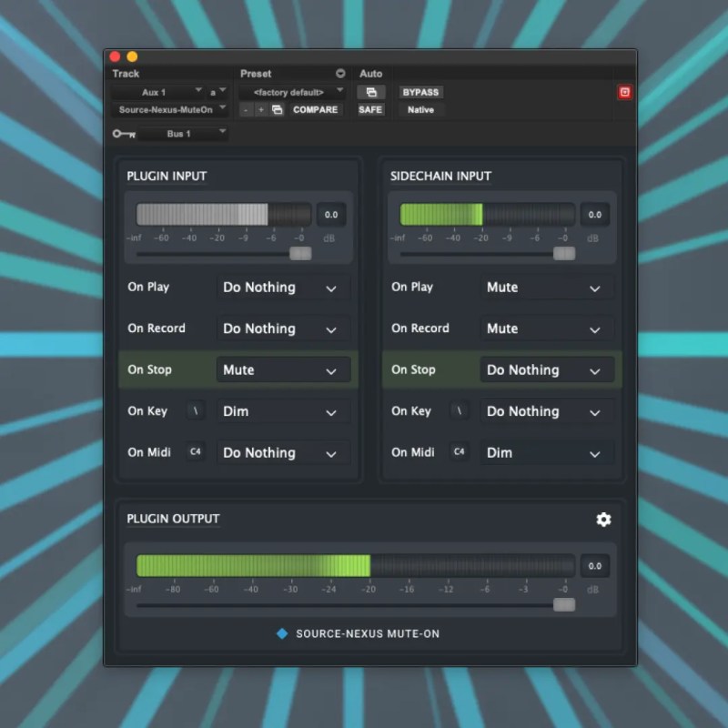
Task: Toggle the BYPASS button
Action: coord(420,92)
